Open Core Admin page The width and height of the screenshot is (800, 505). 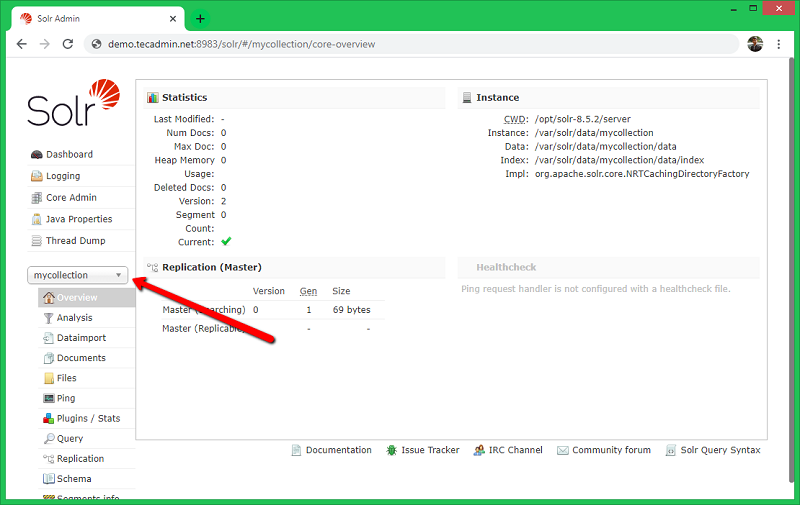(71, 197)
